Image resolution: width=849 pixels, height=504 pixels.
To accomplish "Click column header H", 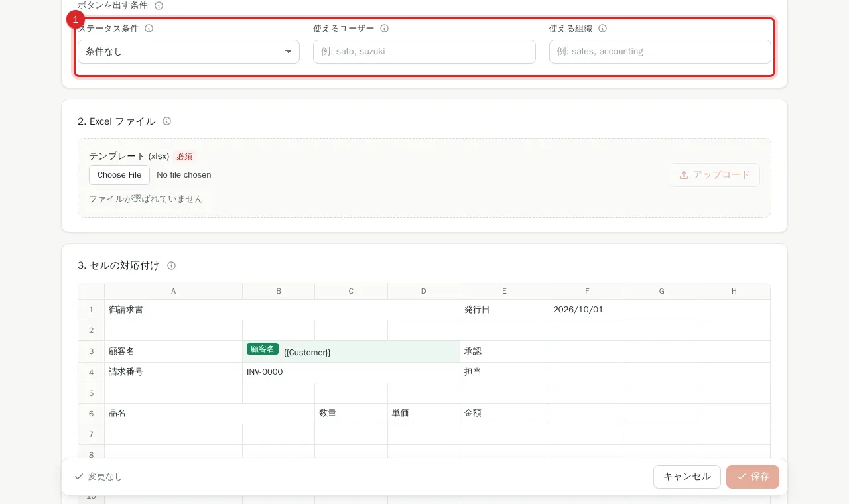I will tap(734, 291).
